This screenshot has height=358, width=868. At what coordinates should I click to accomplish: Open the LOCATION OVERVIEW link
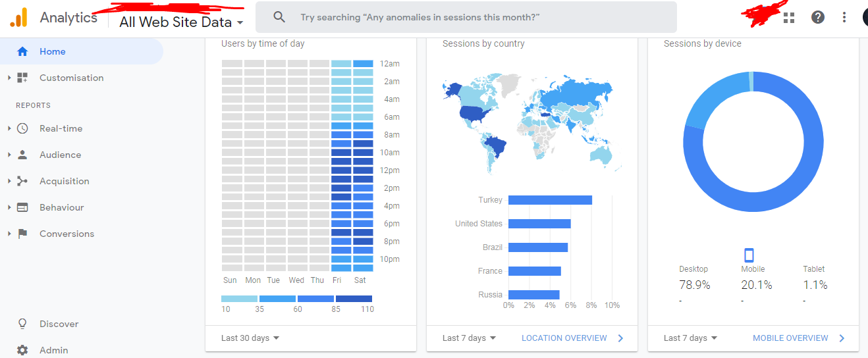[564, 338]
